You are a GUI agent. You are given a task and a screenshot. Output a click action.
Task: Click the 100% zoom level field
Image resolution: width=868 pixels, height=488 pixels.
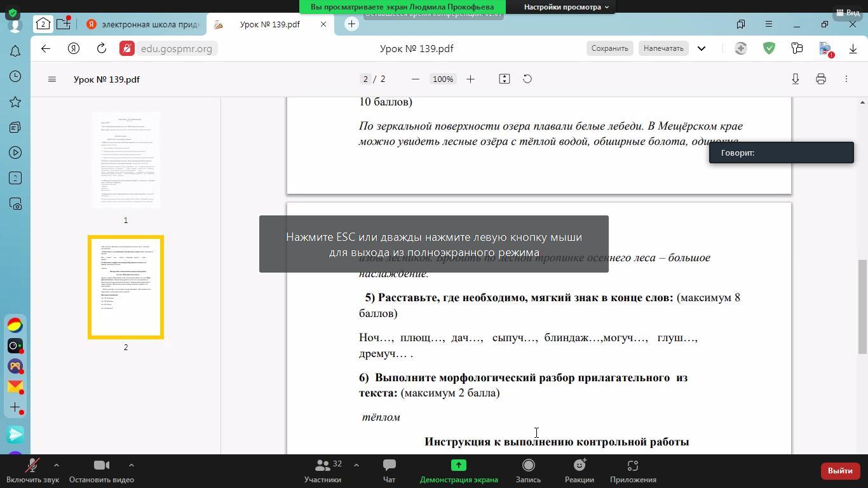[443, 79]
